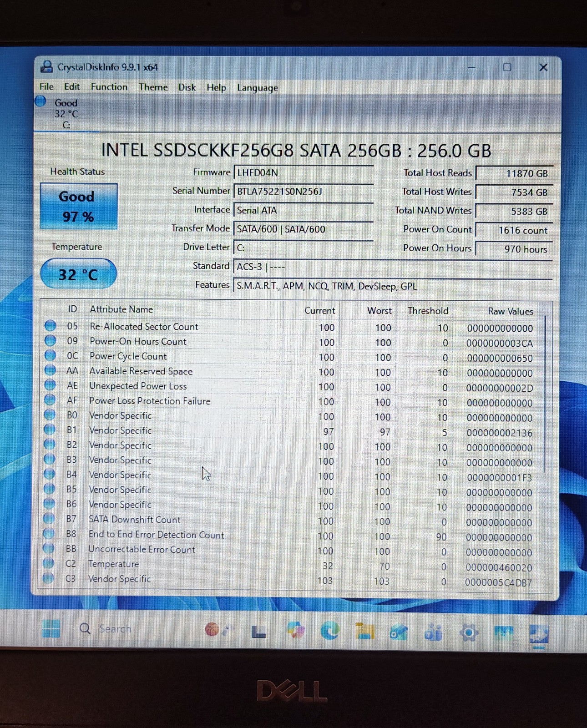This screenshot has height=728, width=587.
Task: Click the Transfer Mode field SATA/600
Action: point(304,229)
